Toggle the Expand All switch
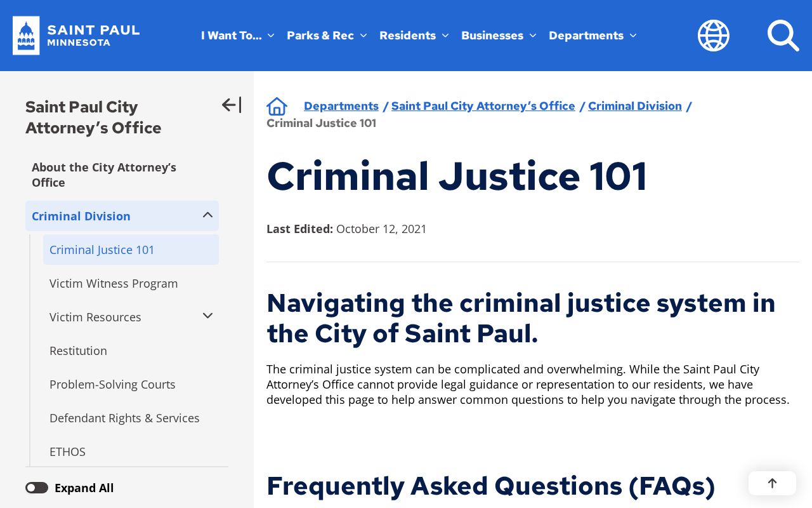812x508 pixels. 37,488
